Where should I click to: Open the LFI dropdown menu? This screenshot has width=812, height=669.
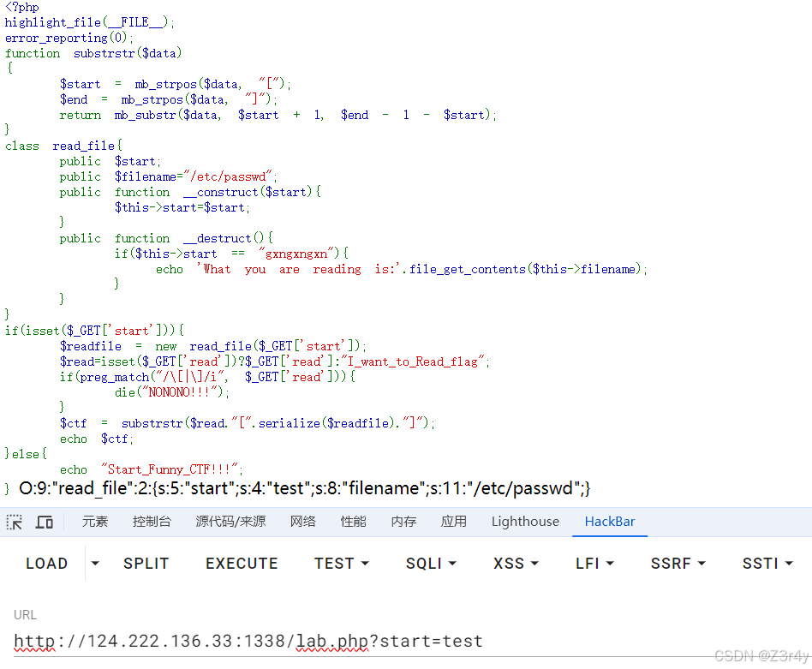point(594,564)
